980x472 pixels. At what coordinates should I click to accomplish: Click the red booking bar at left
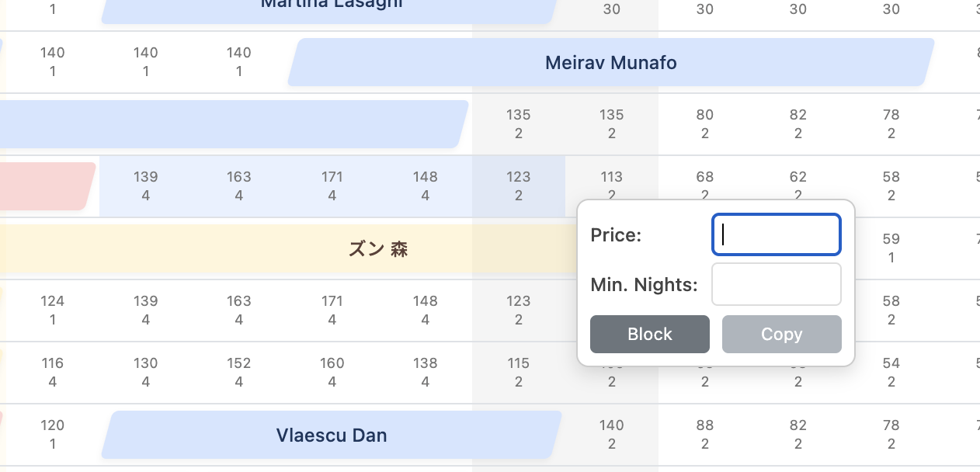(x=45, y=186)
